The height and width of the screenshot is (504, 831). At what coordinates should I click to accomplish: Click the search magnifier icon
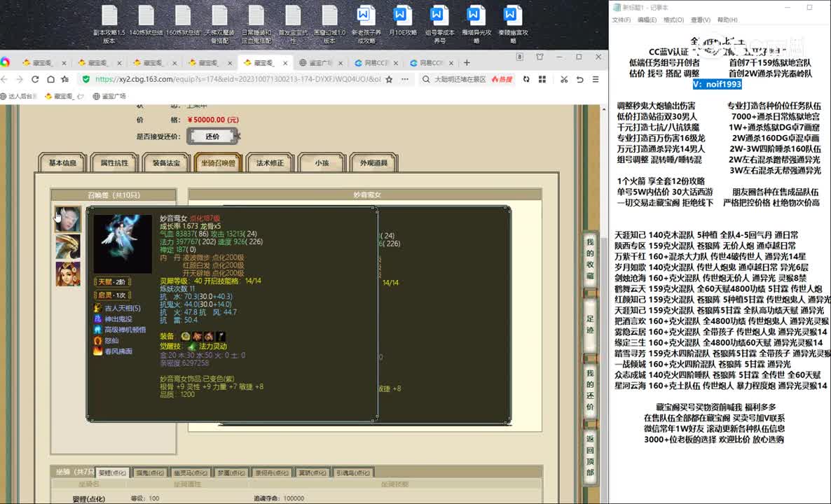pos(425,79)
